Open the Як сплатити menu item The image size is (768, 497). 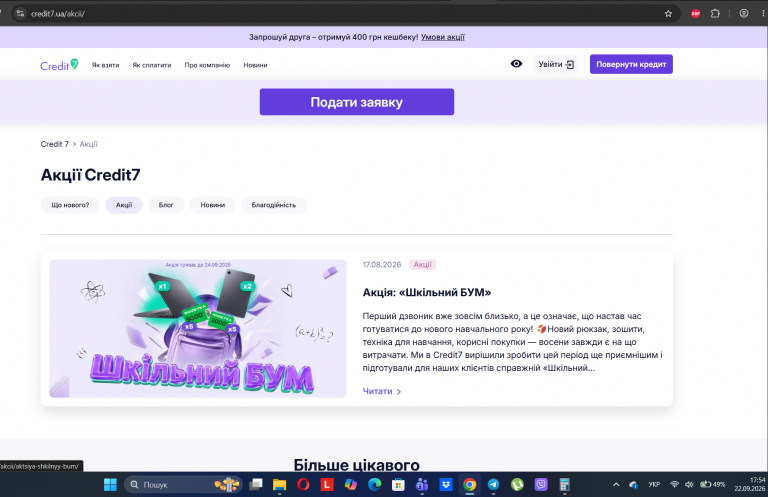point(152,65)
